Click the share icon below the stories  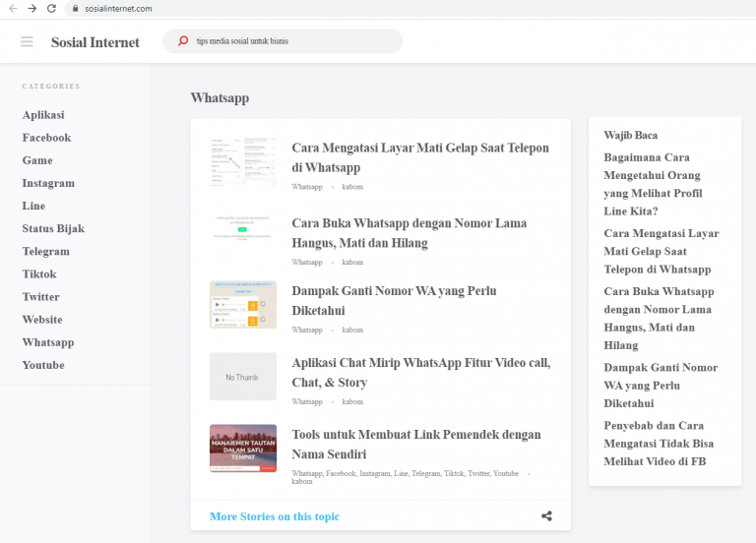[x=546, y=515]
